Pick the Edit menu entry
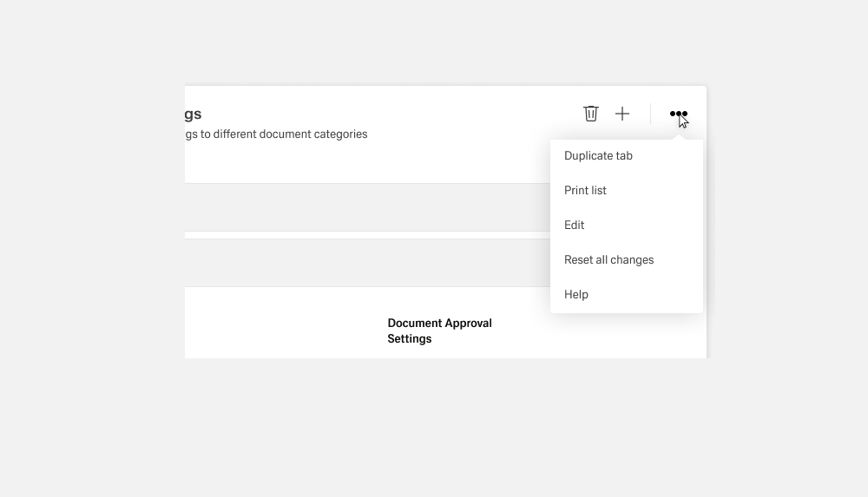 click(574, 226)
